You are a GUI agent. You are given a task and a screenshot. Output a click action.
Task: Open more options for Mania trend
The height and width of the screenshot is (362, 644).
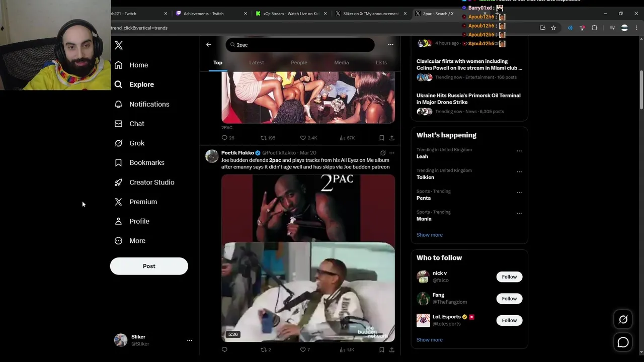[x=519, y=213]
